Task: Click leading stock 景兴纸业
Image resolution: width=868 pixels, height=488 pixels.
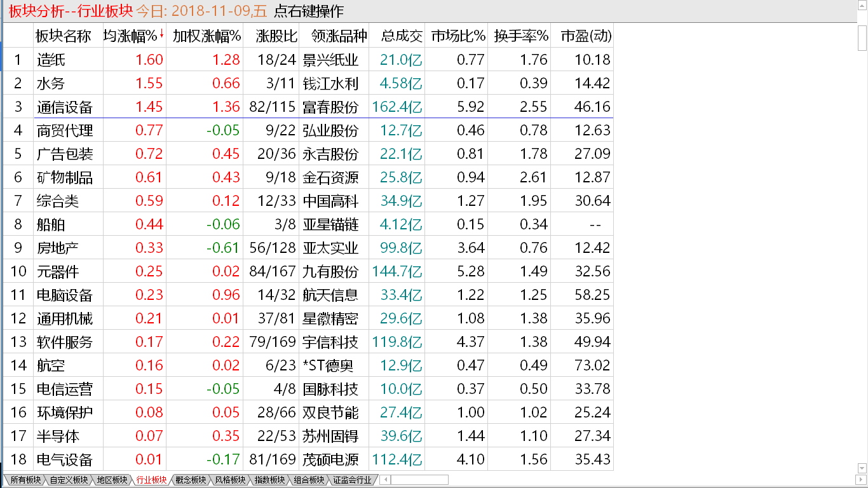Action: 330,60
